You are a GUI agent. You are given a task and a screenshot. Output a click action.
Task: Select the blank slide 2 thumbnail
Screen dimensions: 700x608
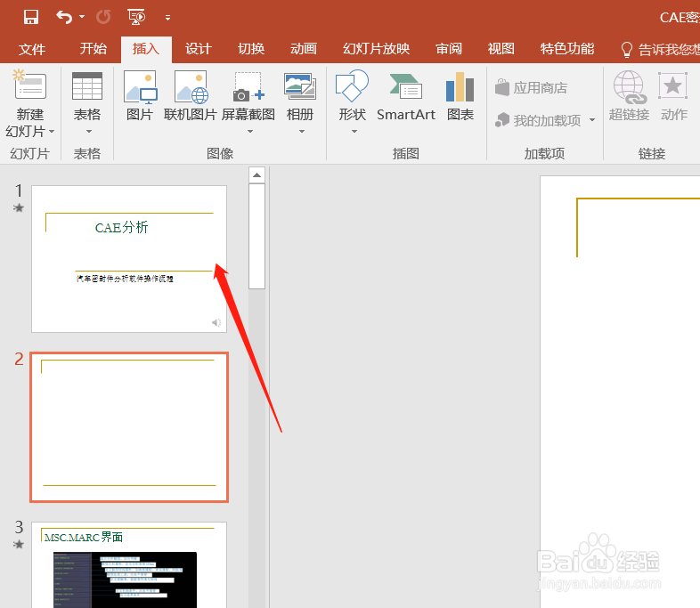(x=129, y=427)
